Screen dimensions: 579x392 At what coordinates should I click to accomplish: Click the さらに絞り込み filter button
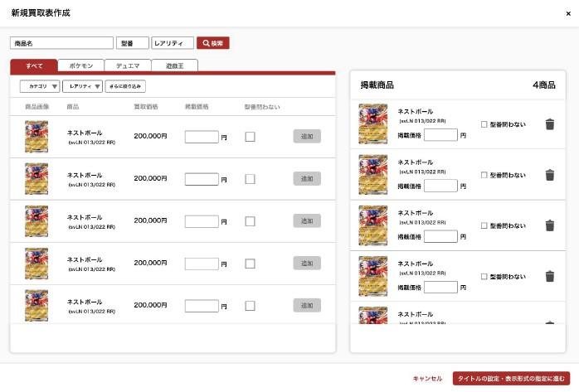point(125,86)
